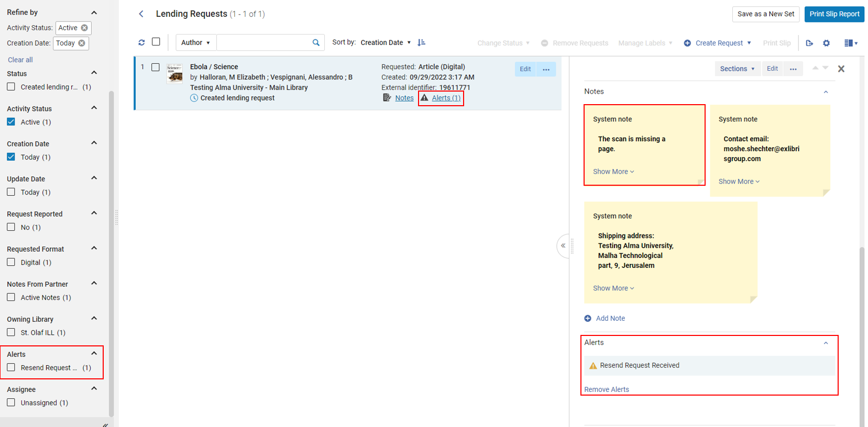
Task: Click the search magnifier icon
Action: click(x=316, y=42)
